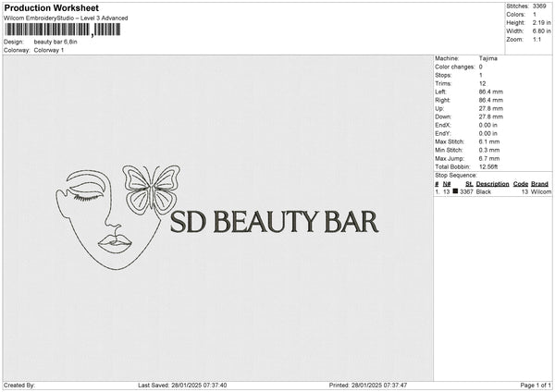Click the design name 'beauty bar 6,8in'
The image size is (555, 392).
point(55,42)
